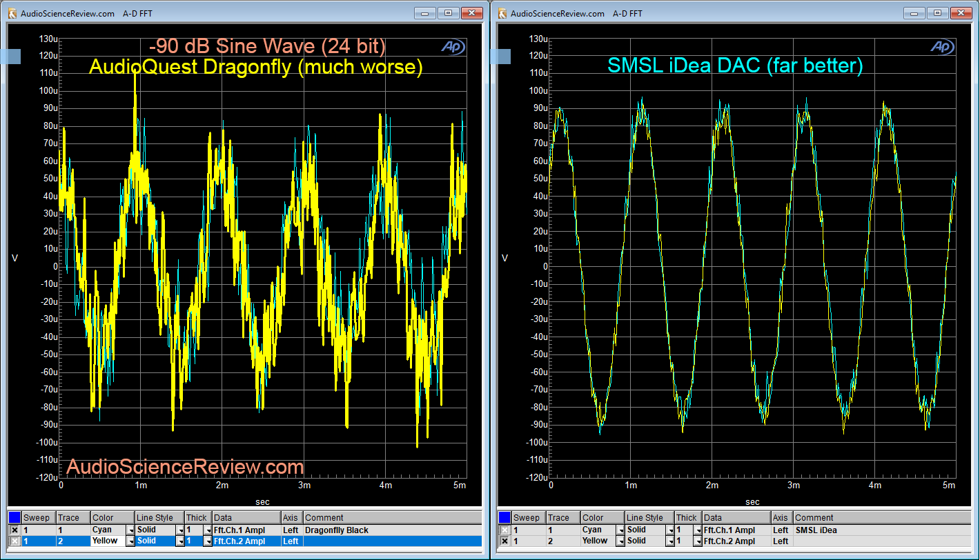Select 'Fft.Ch.1 Ampl' cell in Dragonfly legend
The width and height of the screenshot is (980, 560).
click(246, 530)
